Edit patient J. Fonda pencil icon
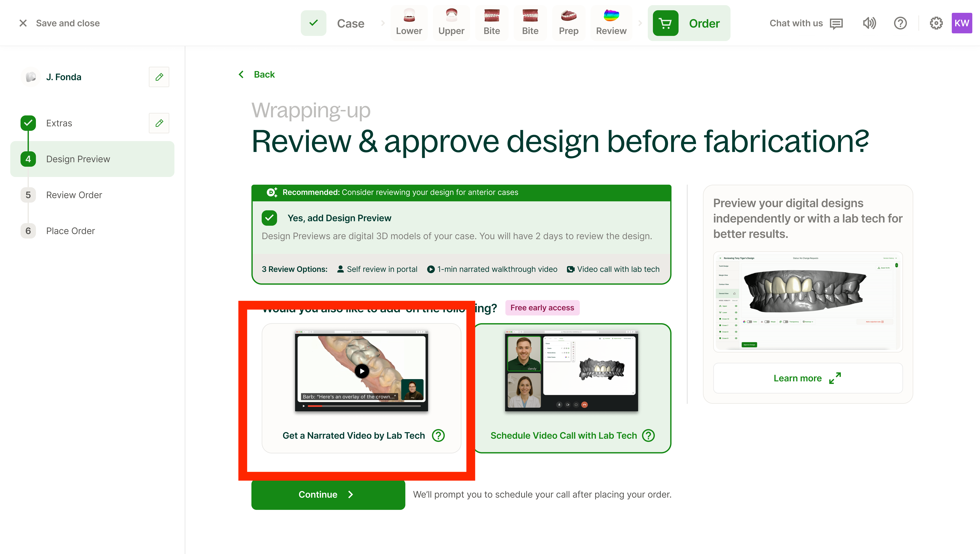This screenshot has width=980, height=554. tap(159, 77)
